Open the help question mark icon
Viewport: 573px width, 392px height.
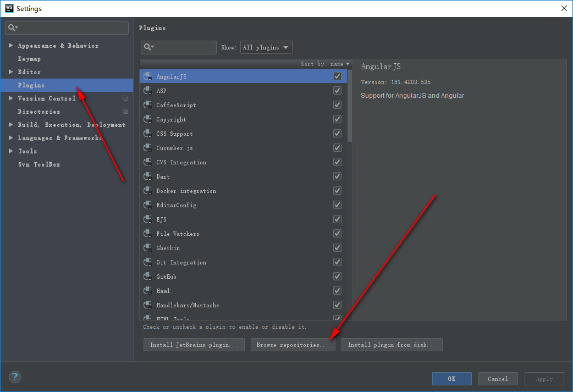[x=15, y=377]
